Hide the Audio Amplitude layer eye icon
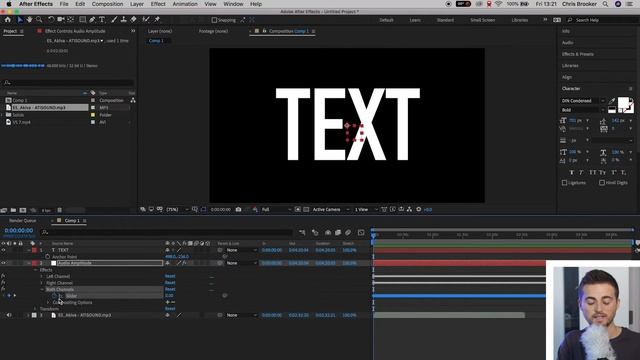The width and height of the screenshot is (640, 360). (3, 263)
